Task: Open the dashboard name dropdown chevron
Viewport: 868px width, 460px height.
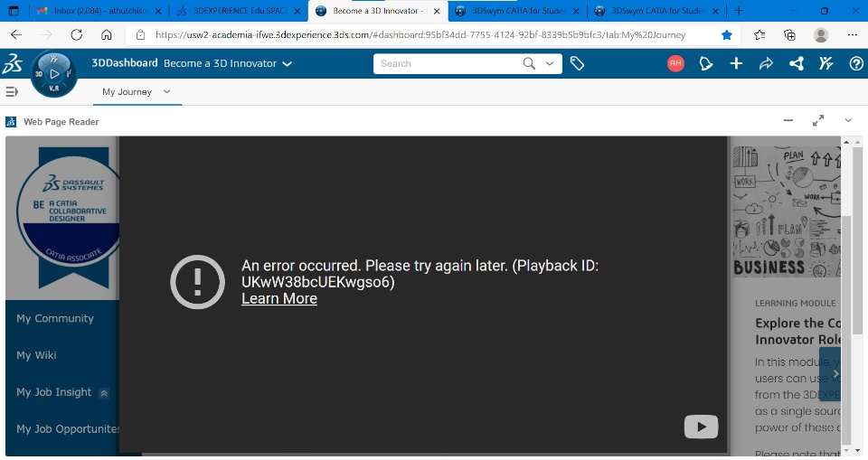Action: pyautogui.click(x=287, y=63)
